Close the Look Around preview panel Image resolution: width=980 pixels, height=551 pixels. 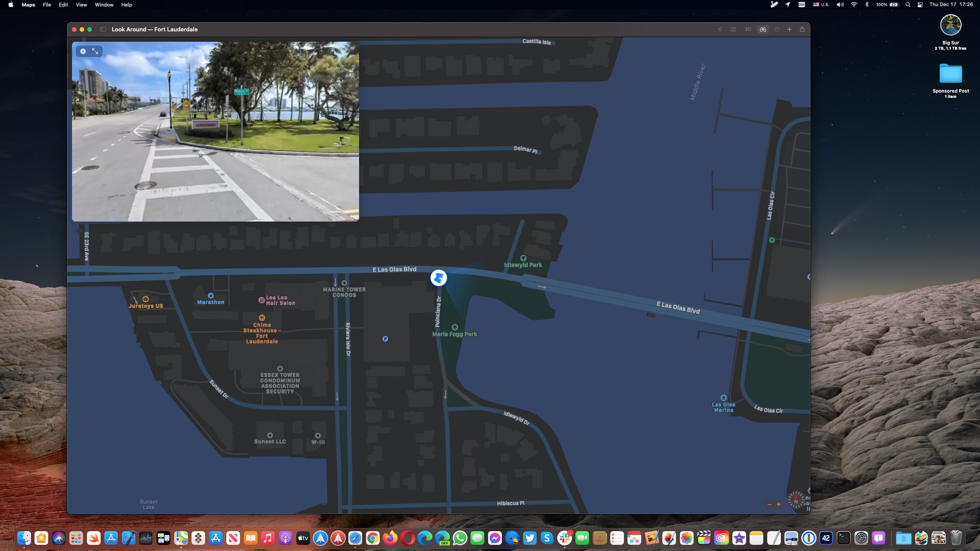click(x=83, y=51)
